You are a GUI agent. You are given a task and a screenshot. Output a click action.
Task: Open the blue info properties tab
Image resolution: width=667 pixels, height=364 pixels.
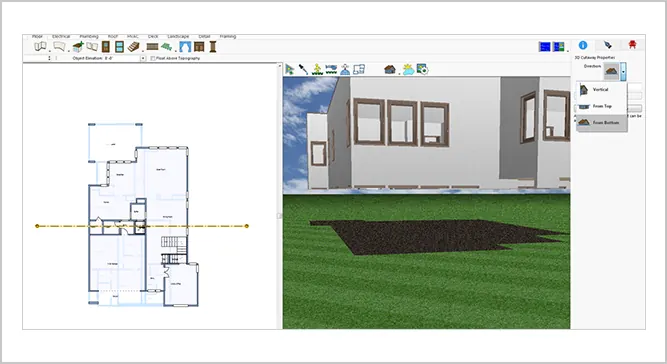point(583,45)
